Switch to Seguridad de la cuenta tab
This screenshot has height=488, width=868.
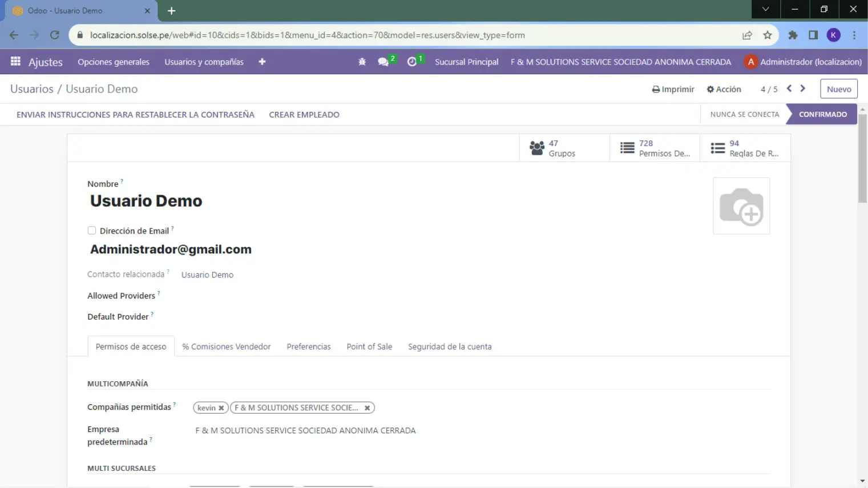(x=450, y=346)
